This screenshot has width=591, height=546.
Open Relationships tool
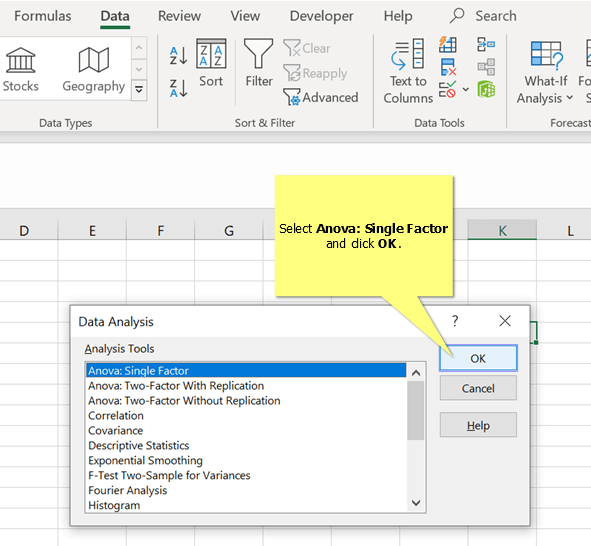[486, 67]
